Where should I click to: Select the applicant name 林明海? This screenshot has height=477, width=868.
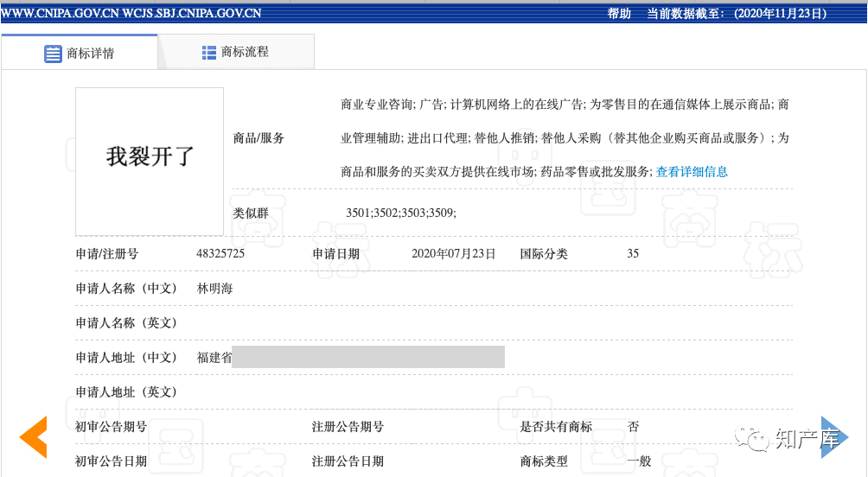(214, 289)
